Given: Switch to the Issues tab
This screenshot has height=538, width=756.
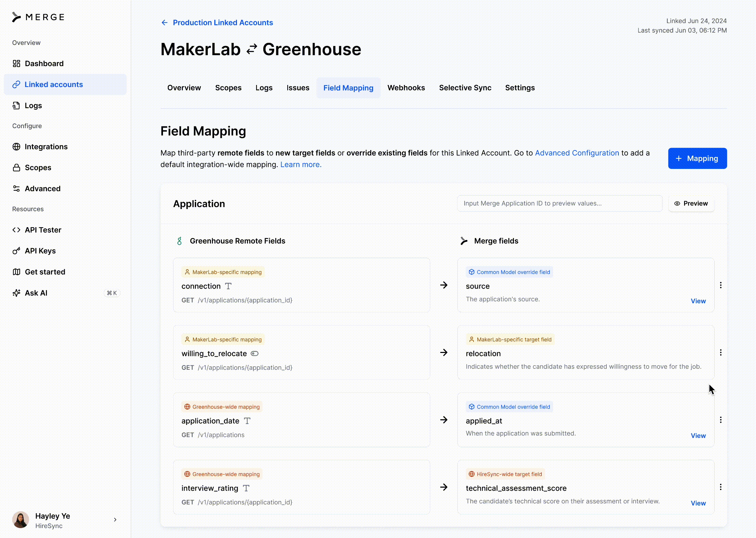Looking at the screenshot, I should click(x=298, y=88).
